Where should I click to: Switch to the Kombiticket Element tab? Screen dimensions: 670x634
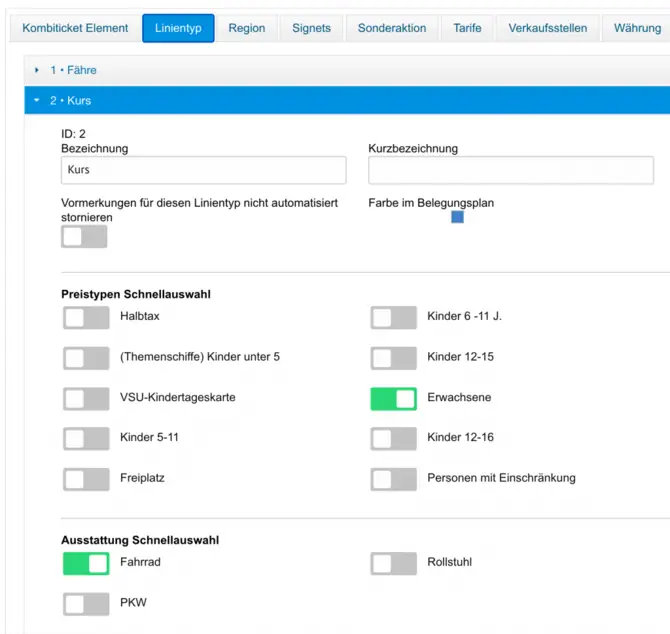75,28
